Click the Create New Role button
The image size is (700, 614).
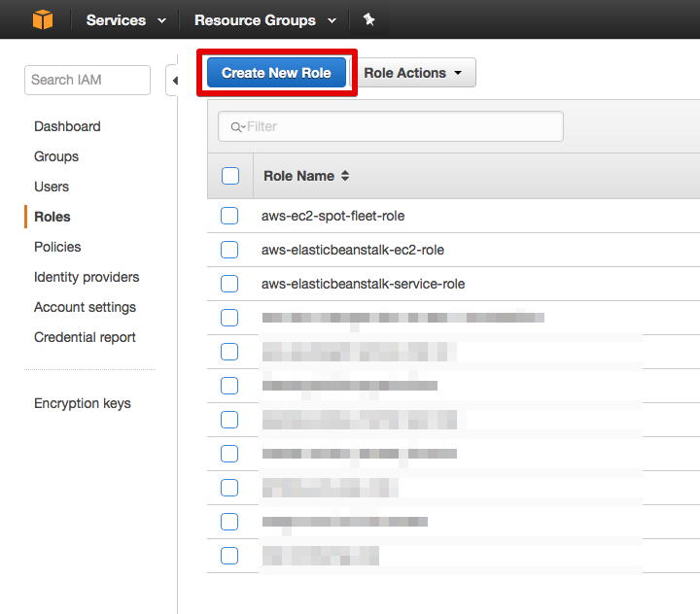pos(276,72)
